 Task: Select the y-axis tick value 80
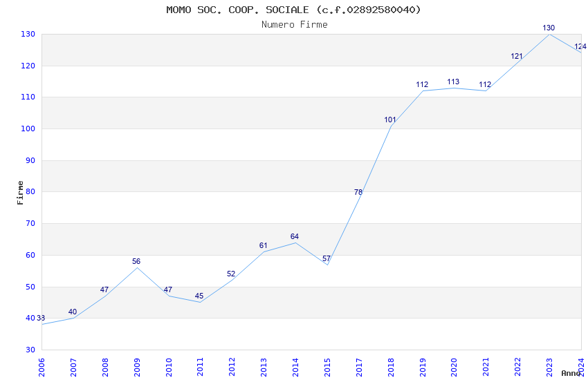30,191
